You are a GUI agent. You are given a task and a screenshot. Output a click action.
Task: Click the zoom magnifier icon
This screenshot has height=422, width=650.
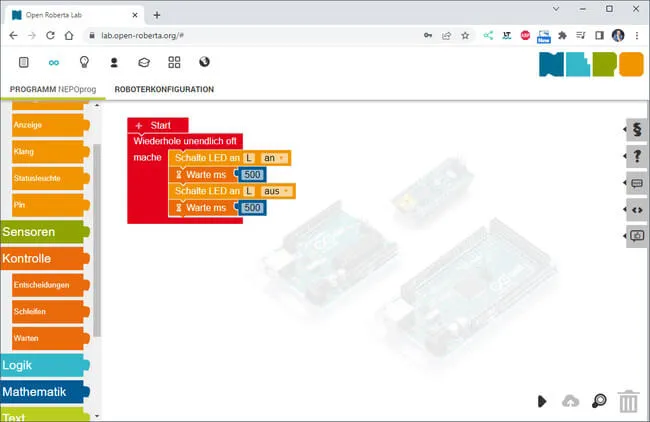[599, 401]
